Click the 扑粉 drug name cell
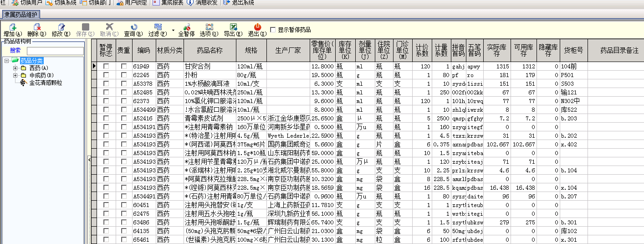 [x=210, y=75]
